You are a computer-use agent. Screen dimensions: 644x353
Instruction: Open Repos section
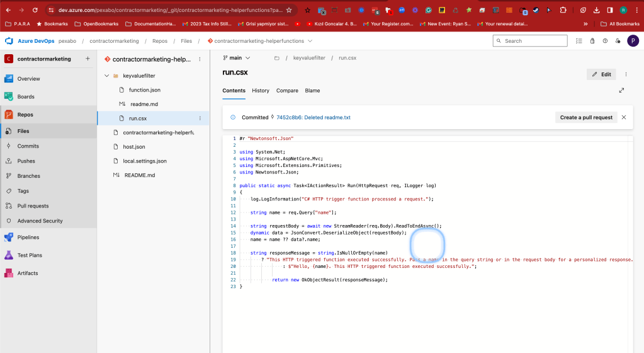pos(25,115)
